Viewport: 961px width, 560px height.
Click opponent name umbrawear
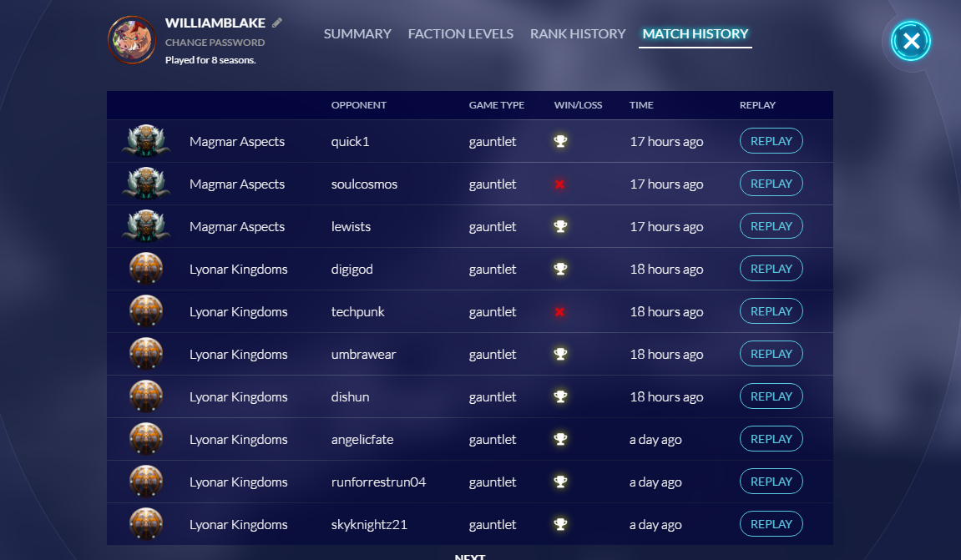363,354
